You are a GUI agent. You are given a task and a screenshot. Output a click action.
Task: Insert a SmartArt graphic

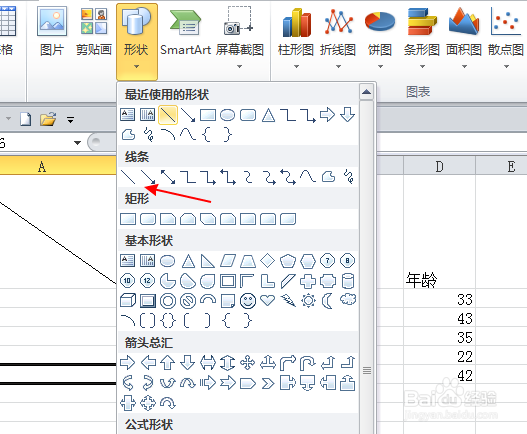coord(186,32)
